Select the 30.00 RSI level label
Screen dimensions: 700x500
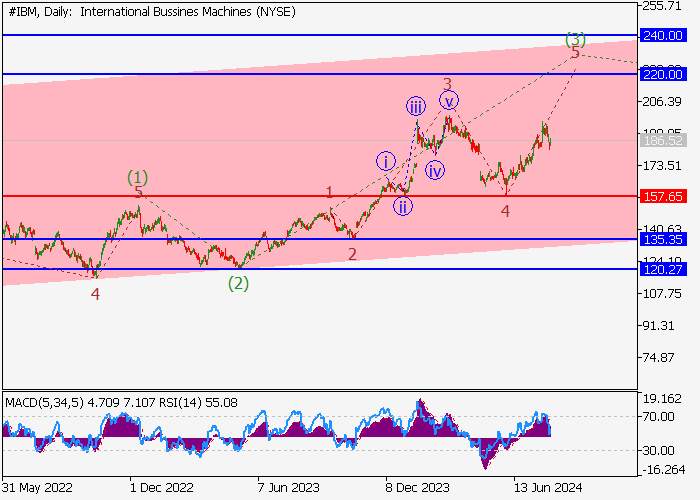(x=658, y=450)
